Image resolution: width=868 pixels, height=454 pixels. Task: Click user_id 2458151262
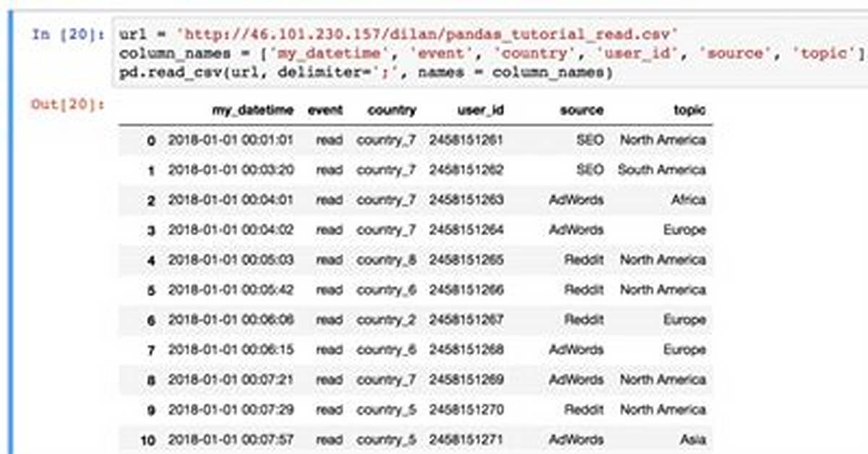click(467, 170)
